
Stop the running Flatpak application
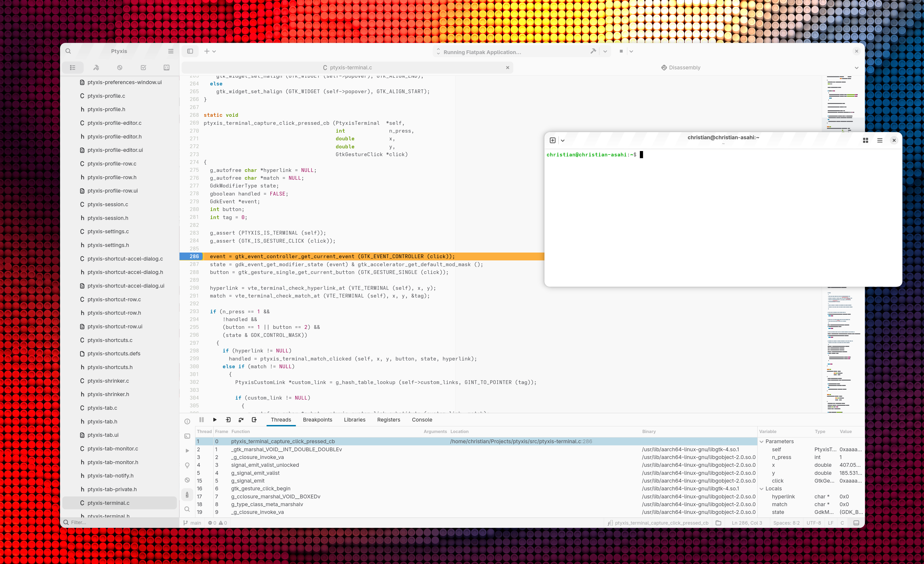(x=621, y=52)
